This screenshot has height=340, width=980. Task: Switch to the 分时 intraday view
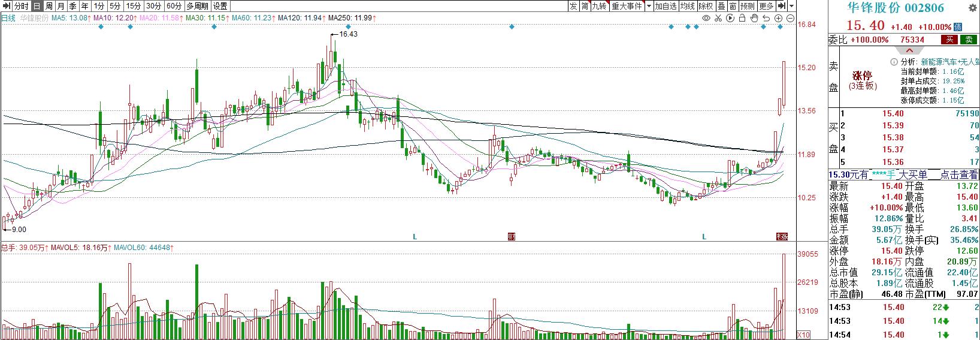point(21,6)
